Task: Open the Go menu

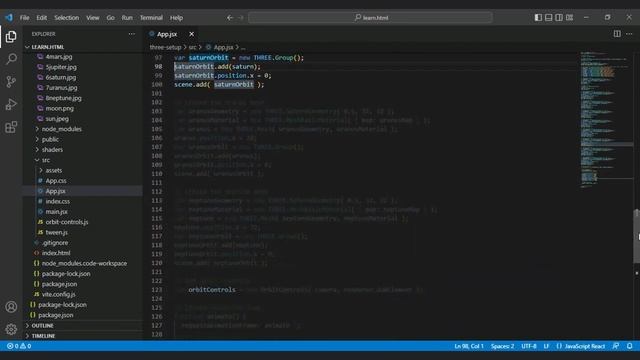Action: [111, 18]
